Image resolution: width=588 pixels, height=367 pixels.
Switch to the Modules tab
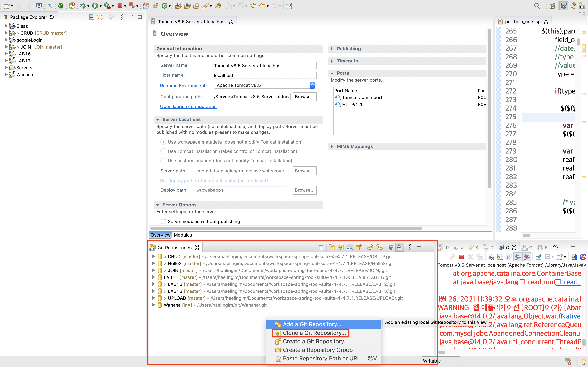tap(183, 235)
